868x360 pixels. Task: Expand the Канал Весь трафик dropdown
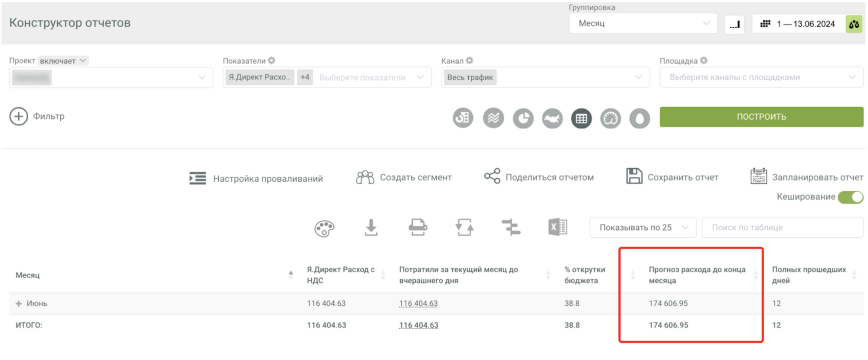pos(545,77)
